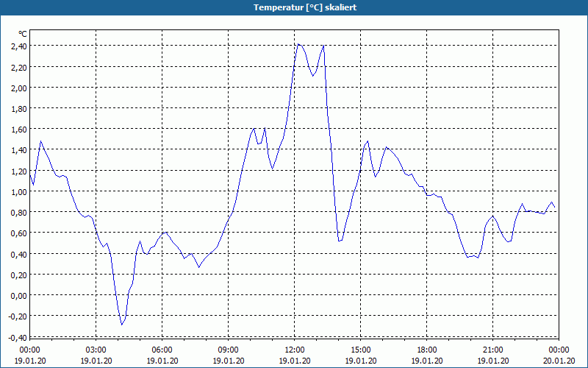Click the 2,00 y-axis label
588x368 pixels.
pos(20,88)
